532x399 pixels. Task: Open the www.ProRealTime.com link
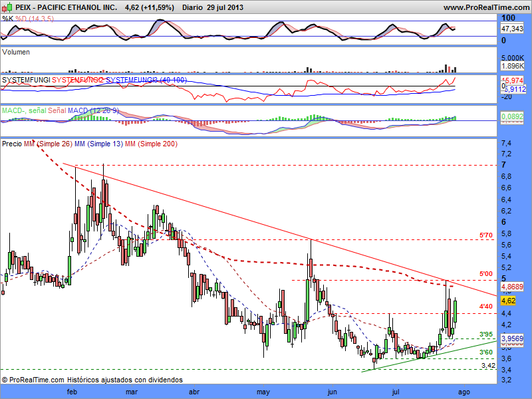tap(486, 7)
